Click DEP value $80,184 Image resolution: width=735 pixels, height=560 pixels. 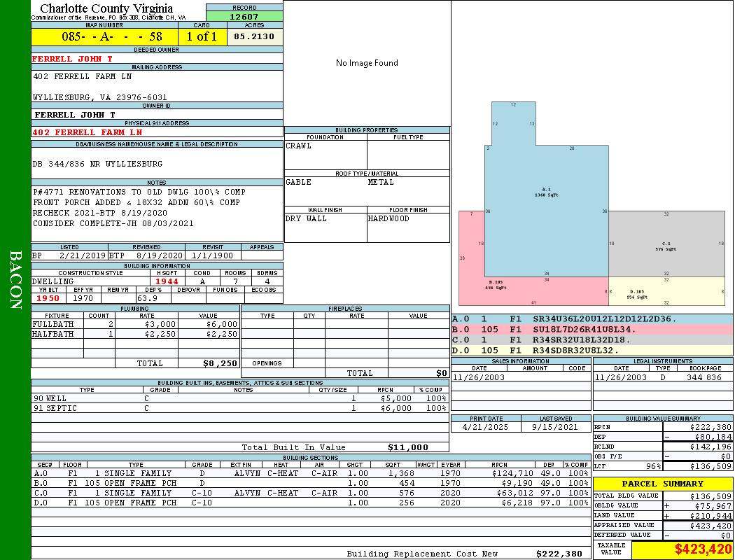(x=713, y=437)
